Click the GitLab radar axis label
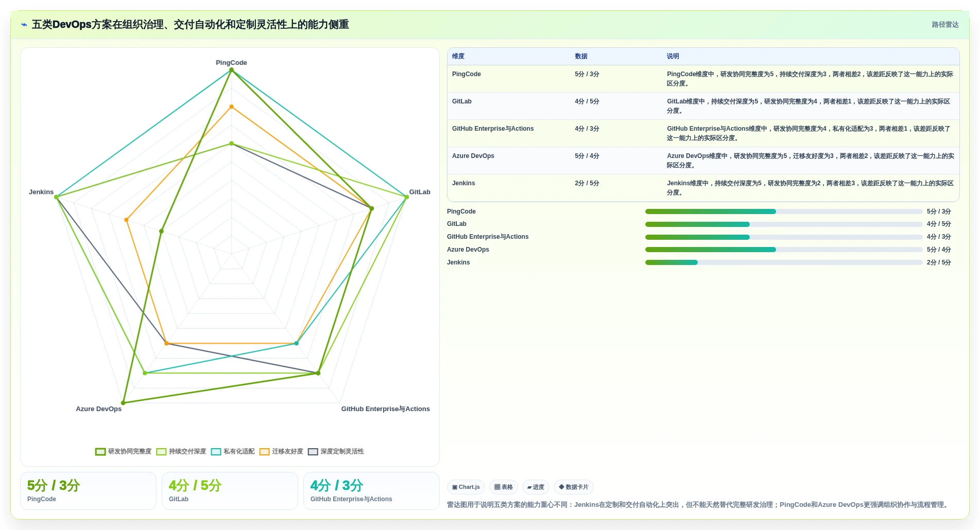 point(420,192)
